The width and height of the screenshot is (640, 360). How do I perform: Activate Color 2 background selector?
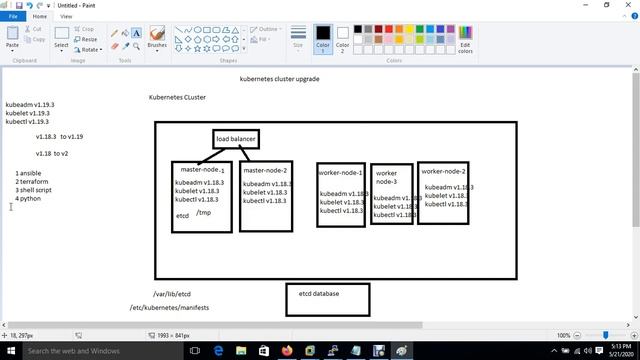342,39
